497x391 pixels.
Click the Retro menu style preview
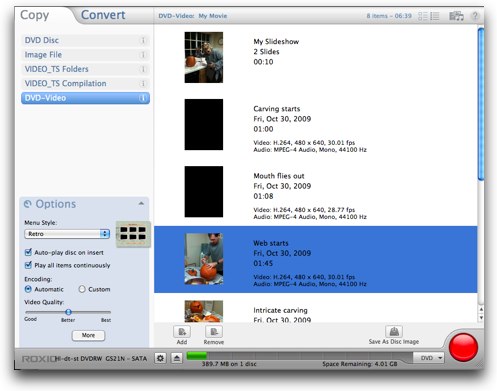point(133,234)
